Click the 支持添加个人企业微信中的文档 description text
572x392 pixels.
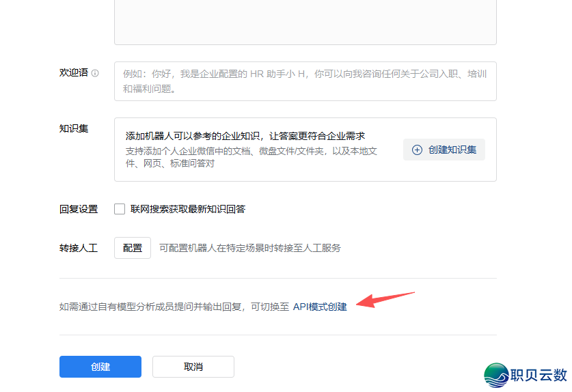pos(251,157)
